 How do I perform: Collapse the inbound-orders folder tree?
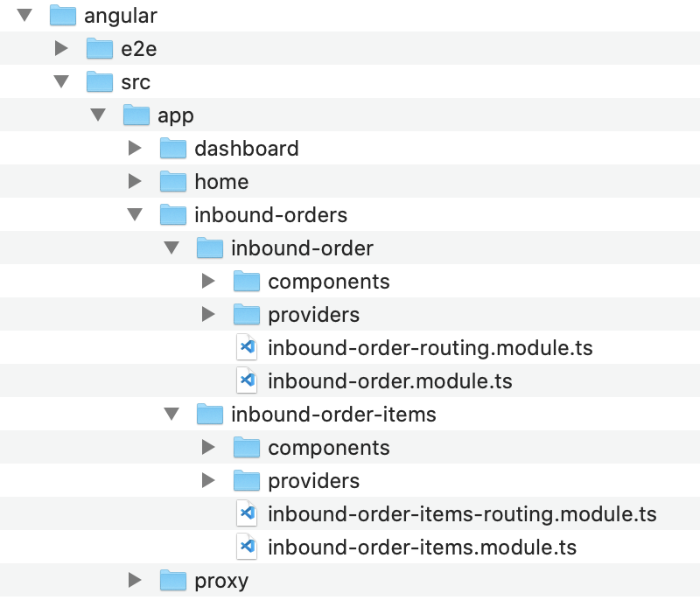(x=135, y=214)
